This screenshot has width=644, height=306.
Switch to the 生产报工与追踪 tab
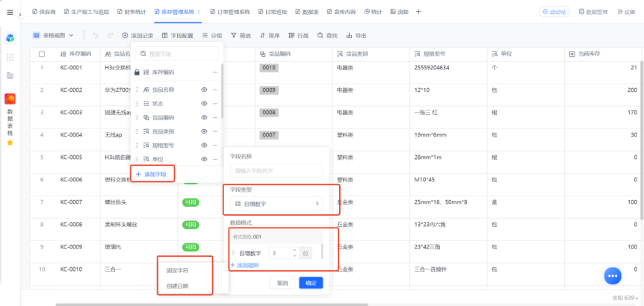point(86,12)
